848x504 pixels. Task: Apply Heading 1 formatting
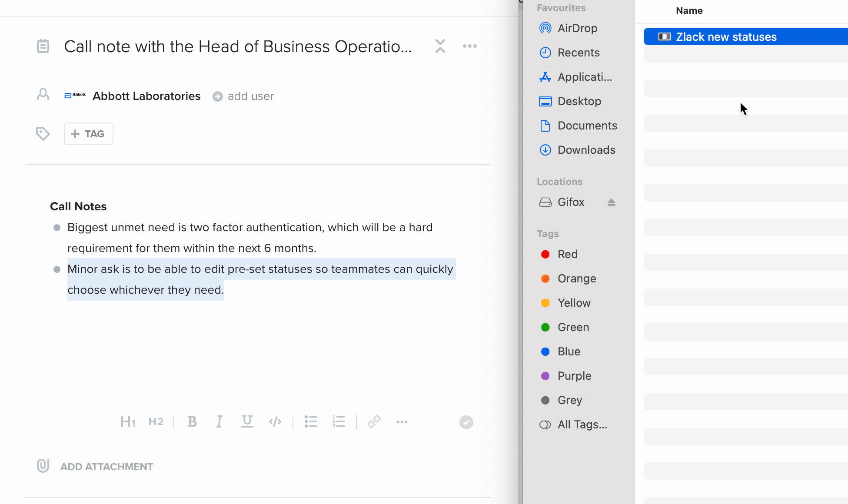click(128, 421)
